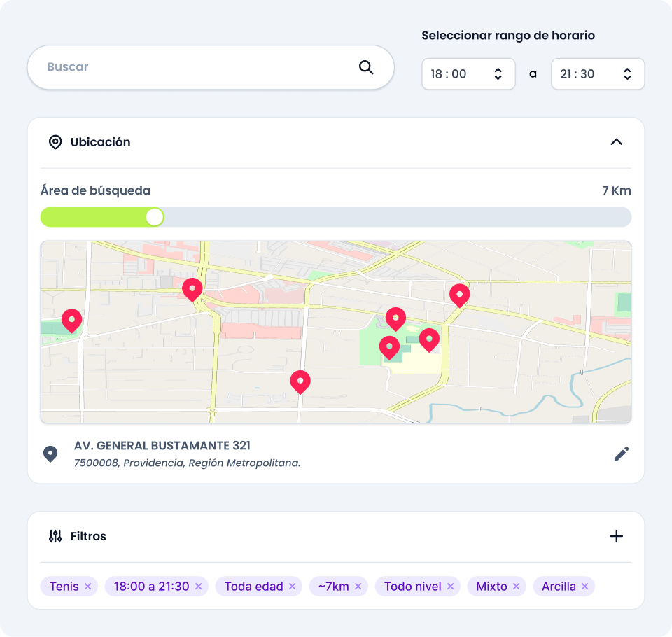Remove the Arcilla filter chip

584,587
